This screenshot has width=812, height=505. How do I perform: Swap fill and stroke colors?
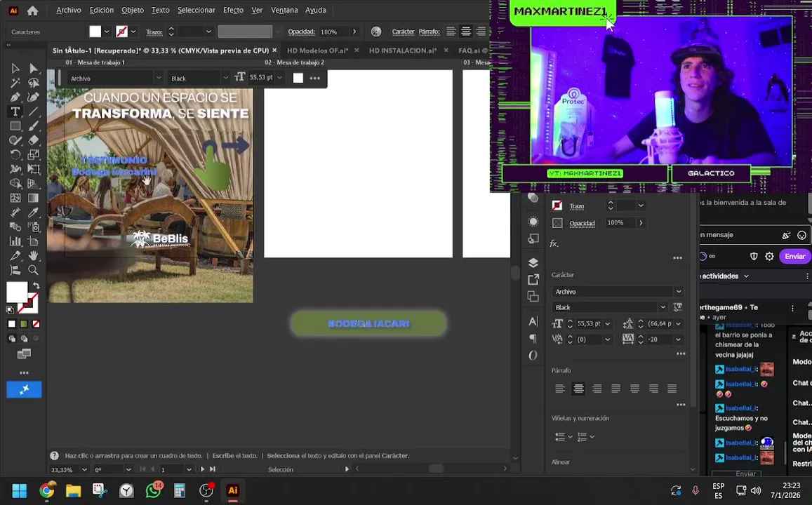click(36, 285)
